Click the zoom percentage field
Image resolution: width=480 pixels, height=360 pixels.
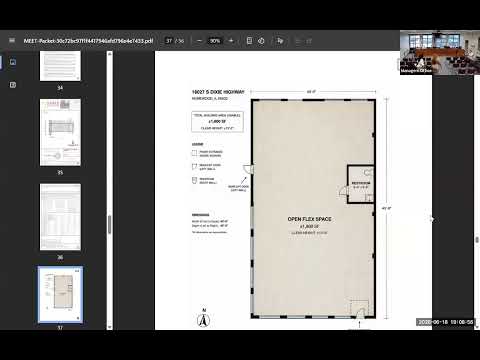pos(215,41)
